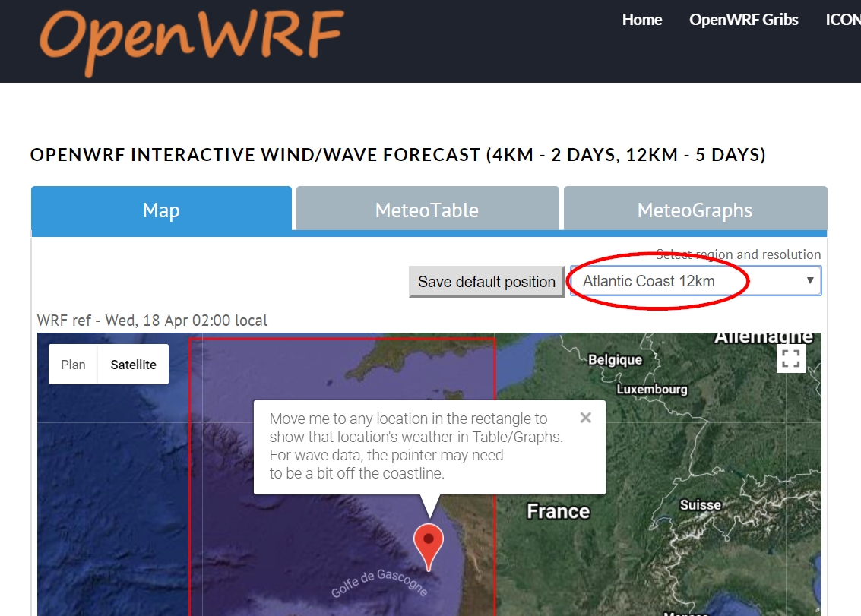
Task: Click the dropdown arrow beside Atlantic Coast 12km
Action: click(810, 281)
